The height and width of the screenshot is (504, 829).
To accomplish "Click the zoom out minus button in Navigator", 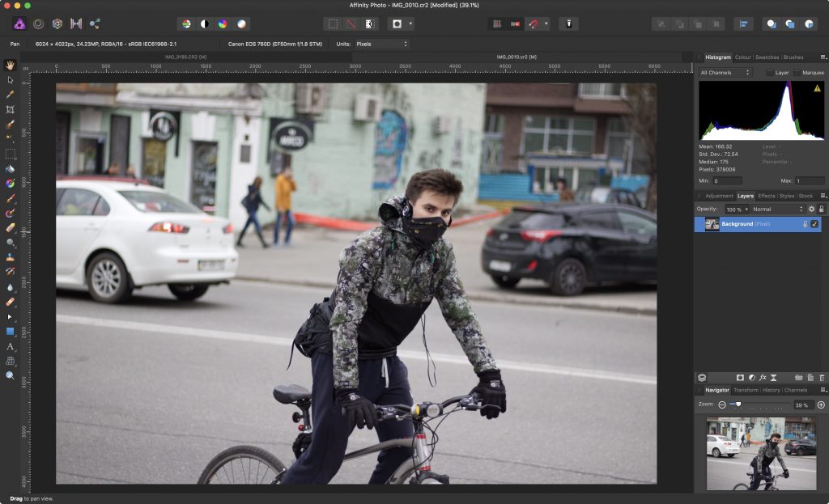I will [722, 404].
